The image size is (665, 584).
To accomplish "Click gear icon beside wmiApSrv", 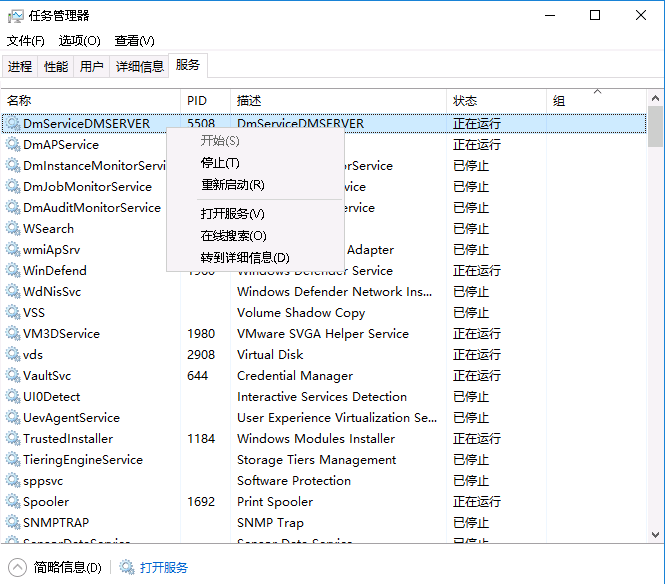I will (x=13, y=249).
